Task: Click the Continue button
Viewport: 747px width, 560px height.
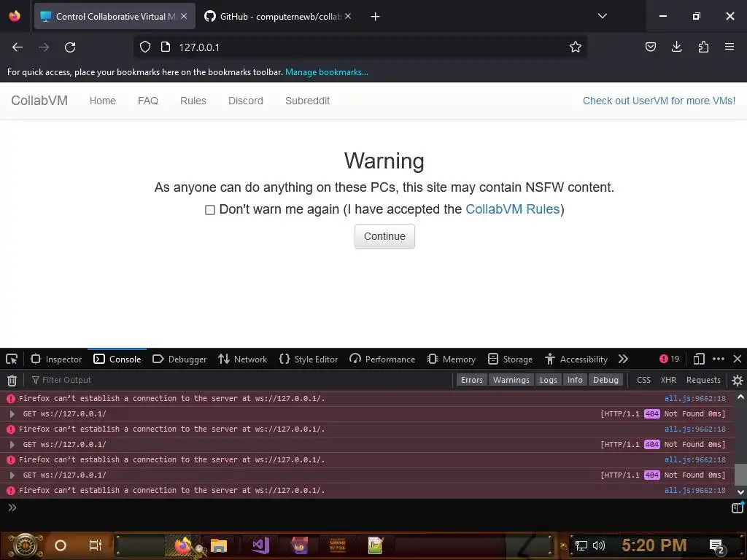Action: 384,236
